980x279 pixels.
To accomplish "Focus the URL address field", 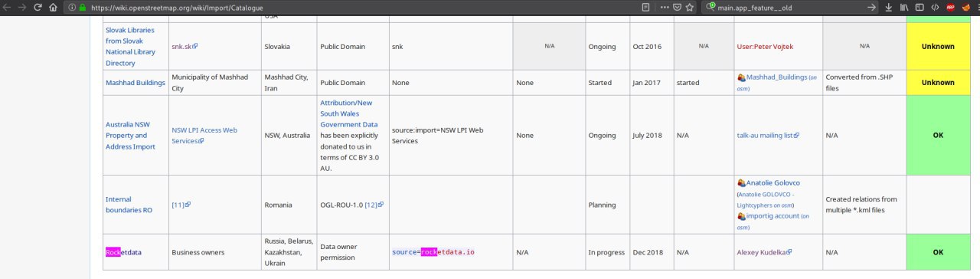I will coord(360,7).
